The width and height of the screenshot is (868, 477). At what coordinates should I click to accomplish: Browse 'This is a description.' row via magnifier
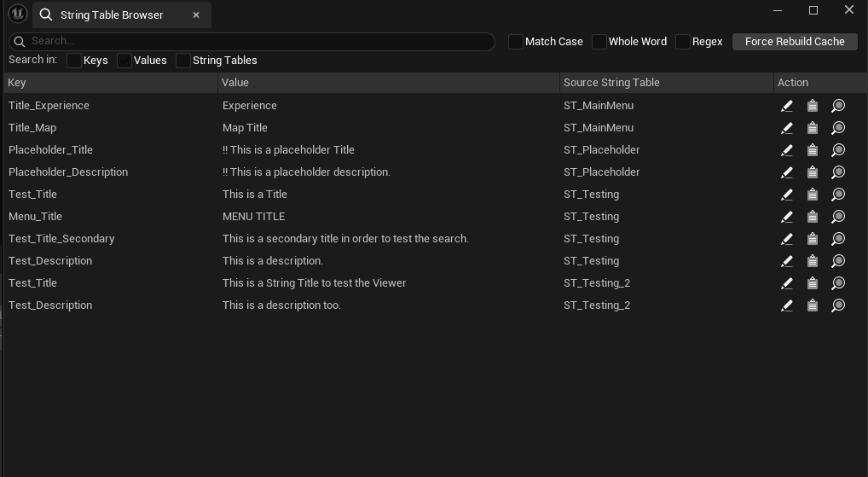(838, 261)
